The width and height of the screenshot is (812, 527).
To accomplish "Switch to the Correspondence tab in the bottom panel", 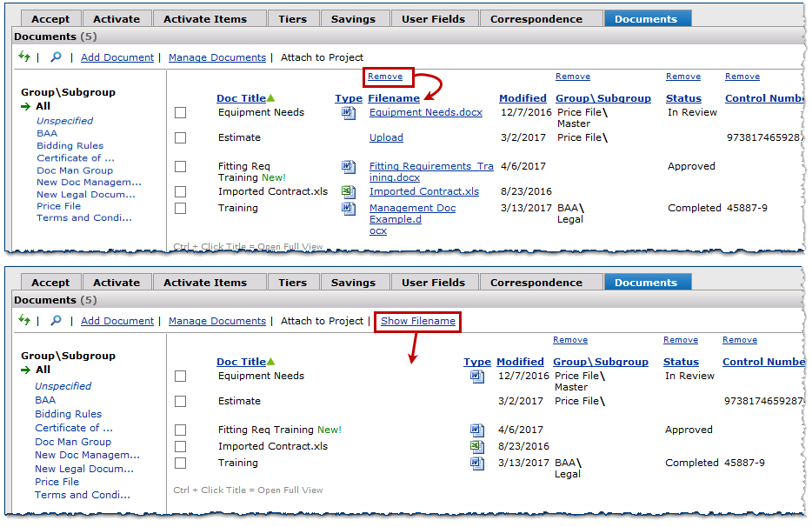I will [536, 283].
